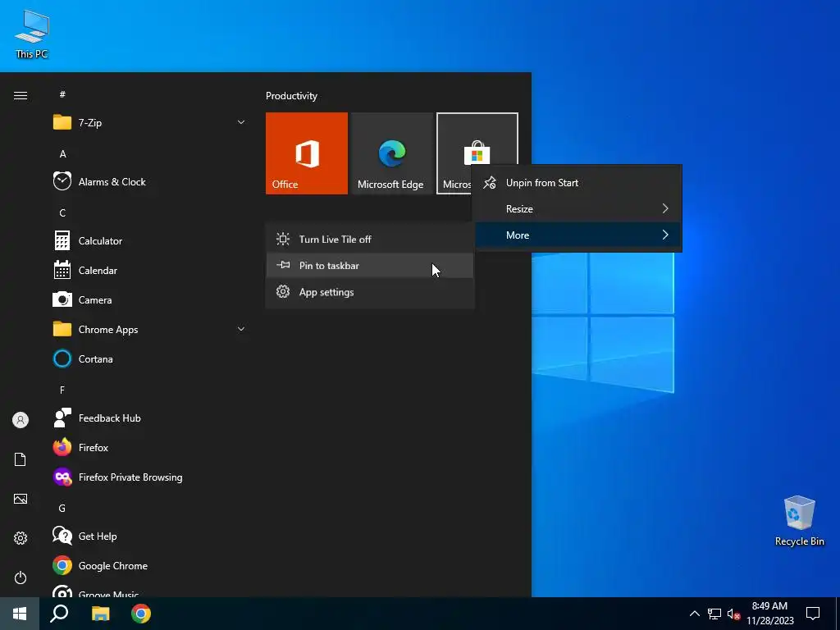Open taskbar Search icon
The height and width of the screenshot is (630, 840).
click(x=59, y=614)
